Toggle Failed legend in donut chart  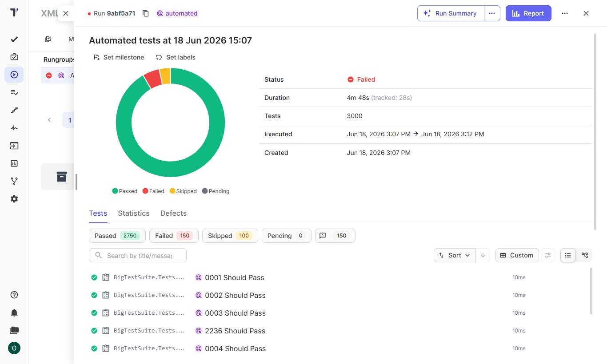(x=153, y=191)
